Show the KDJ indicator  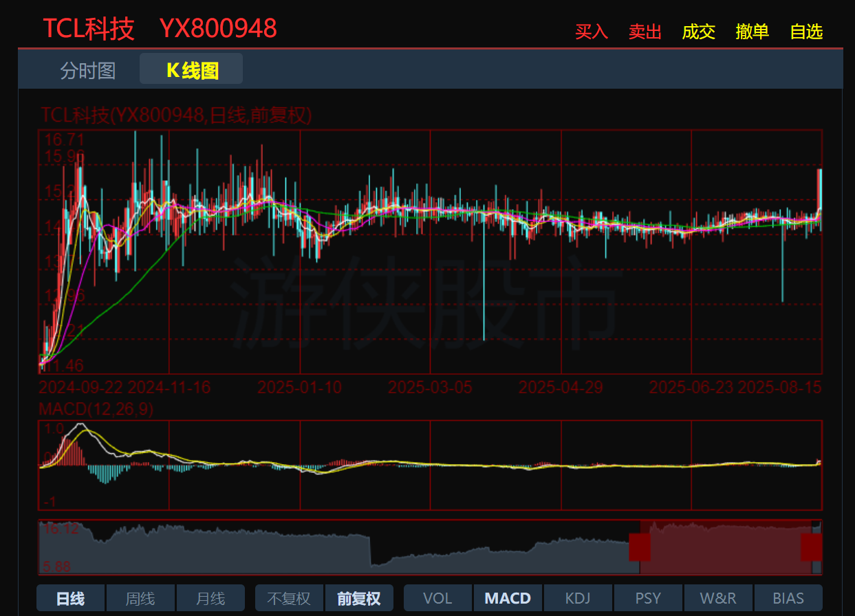click(x=578, y=598)
